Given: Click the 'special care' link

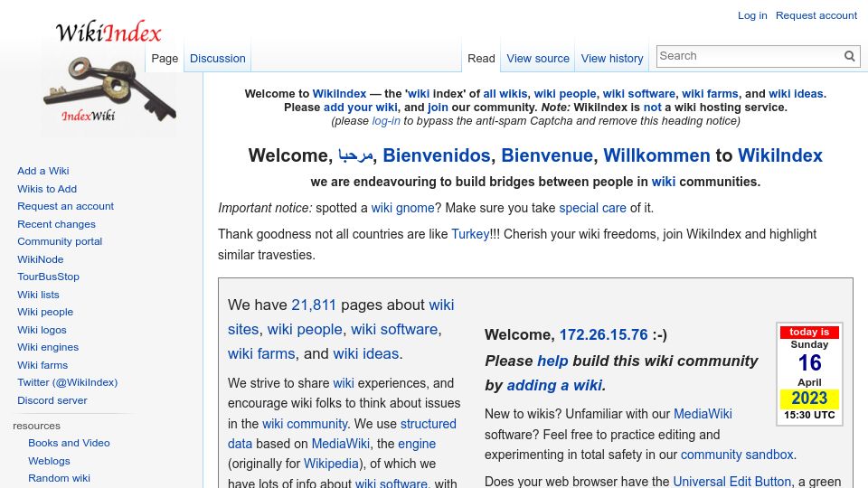Looking at the screenshot, I should pyautogui.click(x=592, y=208).
